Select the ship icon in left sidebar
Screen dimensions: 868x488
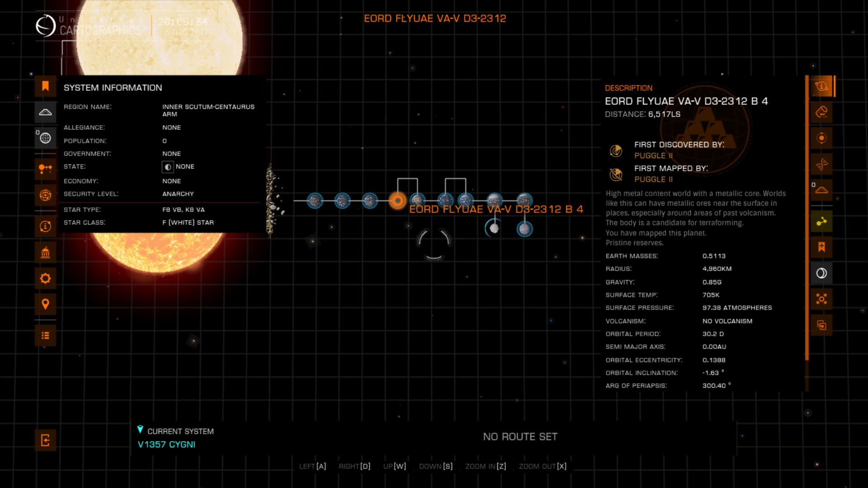(45, 112)
